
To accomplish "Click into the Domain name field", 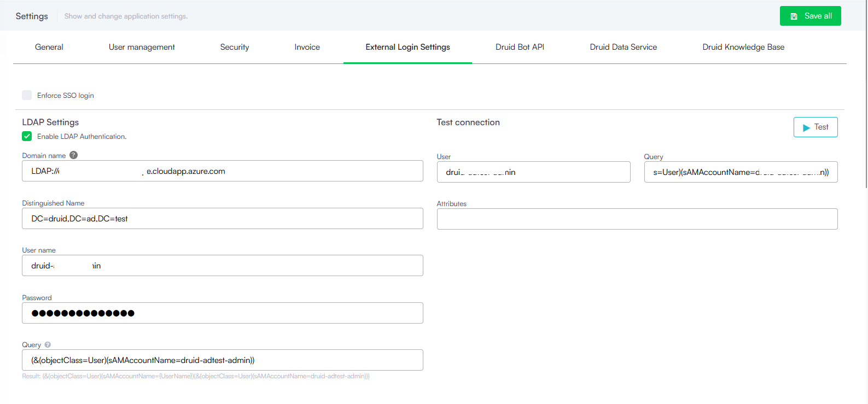I will [x=222, y=171].
